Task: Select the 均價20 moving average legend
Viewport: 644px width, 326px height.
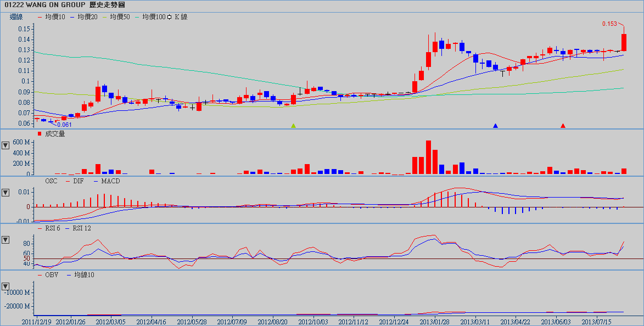Action: pyautogui.click(x=87, y=17)
